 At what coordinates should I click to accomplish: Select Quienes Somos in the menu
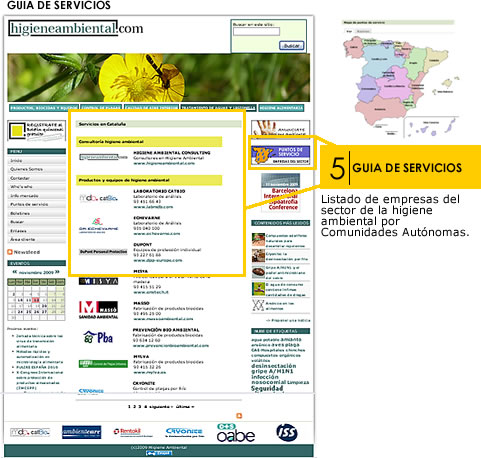click(36, 169)
